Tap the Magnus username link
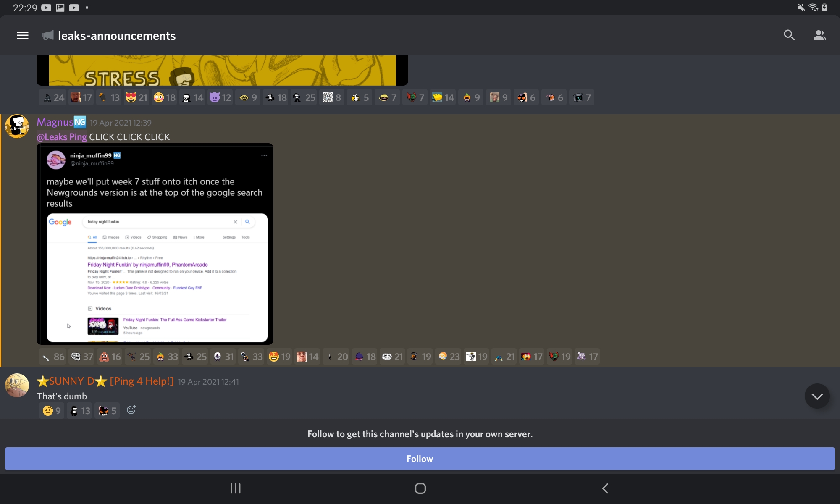The height and width of the screenshot is (504, 840). [55, 122]
